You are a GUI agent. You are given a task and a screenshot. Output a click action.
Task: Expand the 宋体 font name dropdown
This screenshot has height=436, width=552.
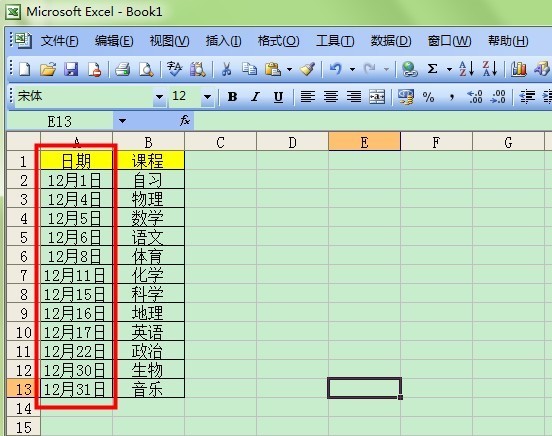click(x=159, y=96)
